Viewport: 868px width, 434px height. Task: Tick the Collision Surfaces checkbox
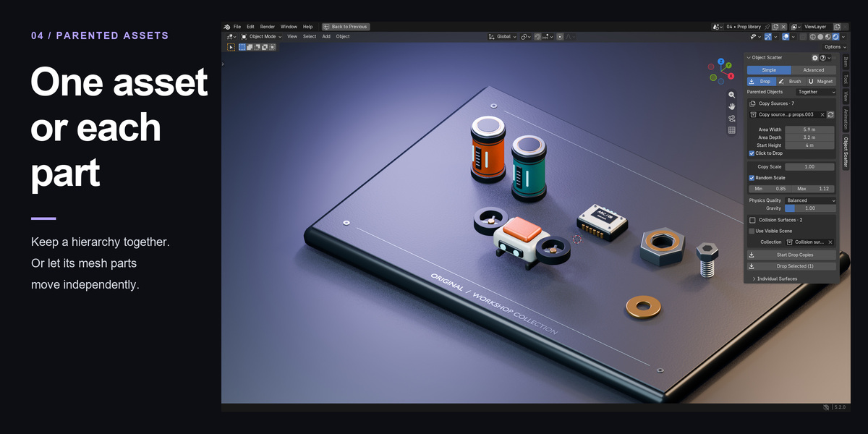752,220
